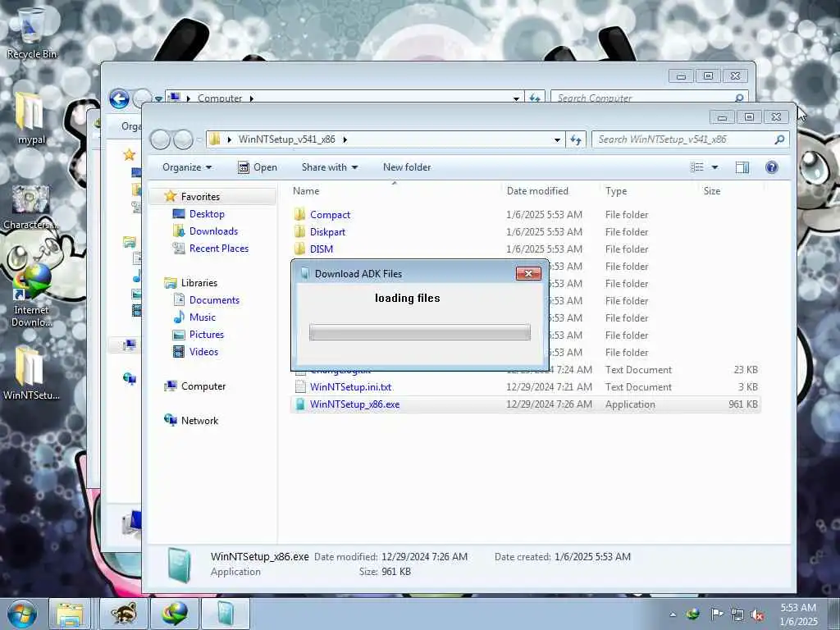Screen dimensions: 840x630
Task: Open the muted volume tray icon
Action: 757,615
